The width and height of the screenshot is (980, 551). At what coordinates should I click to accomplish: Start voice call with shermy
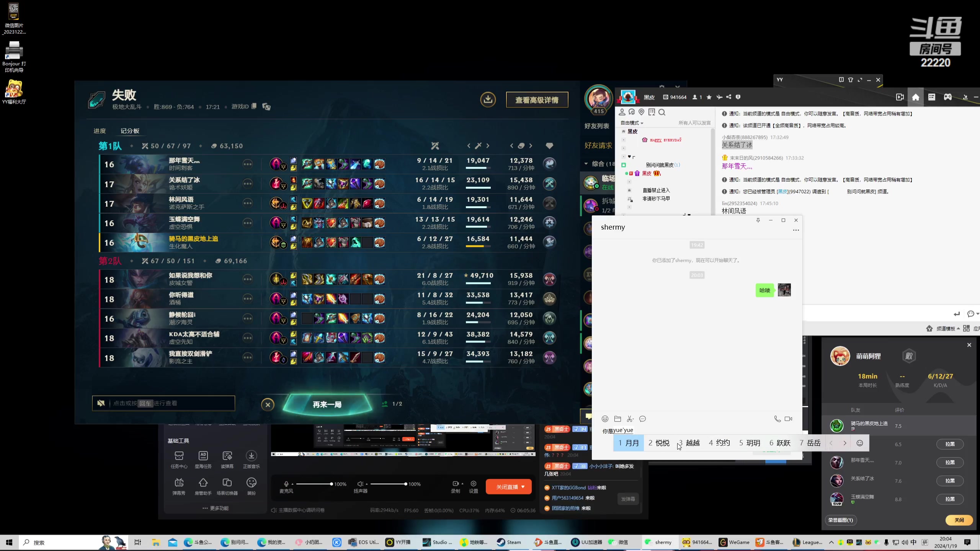[x=777, y=419]
